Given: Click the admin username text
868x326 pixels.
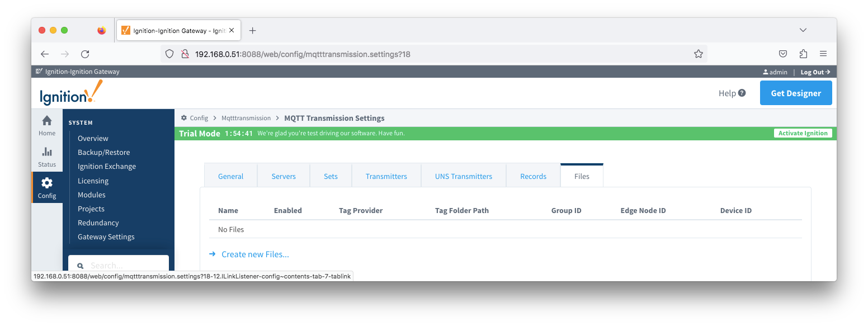Looking at the screenshot, I should click(779, 72).
